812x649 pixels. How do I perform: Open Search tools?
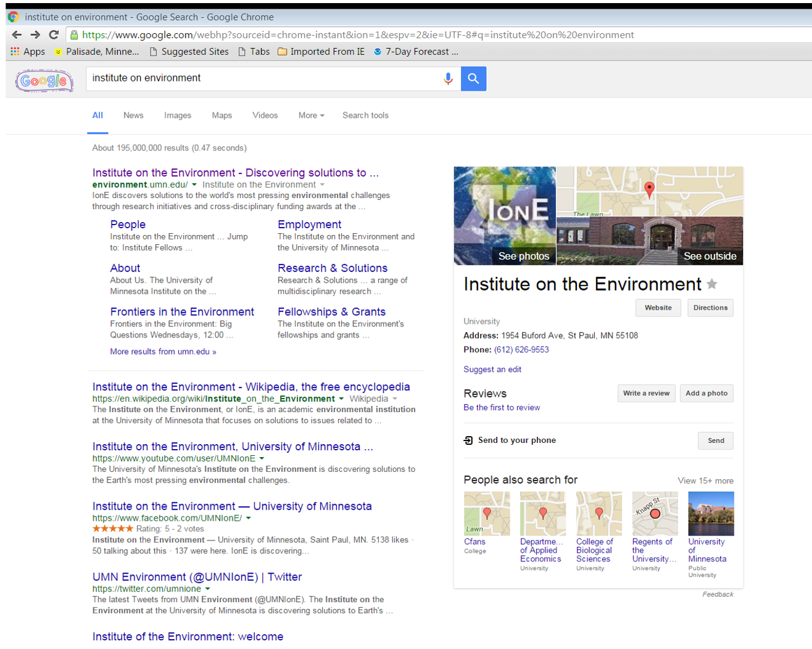click(x=365, y=115)
